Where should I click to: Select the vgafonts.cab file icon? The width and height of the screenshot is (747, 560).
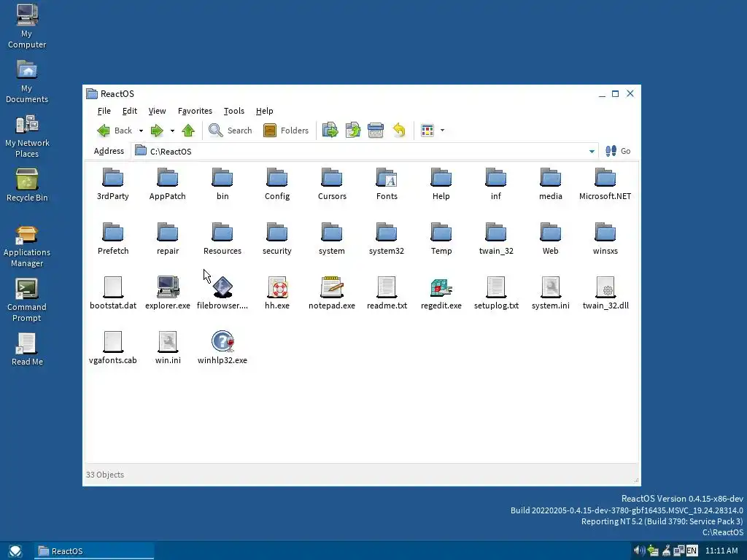point(113,341)
